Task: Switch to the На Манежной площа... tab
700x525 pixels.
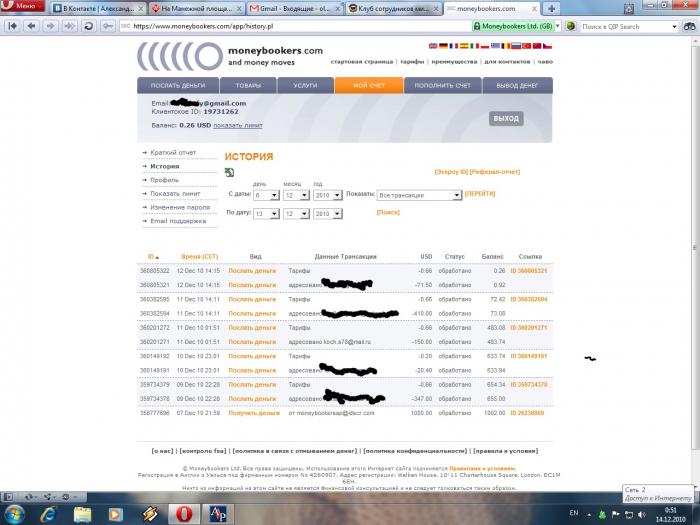Action: click(196, 8)
